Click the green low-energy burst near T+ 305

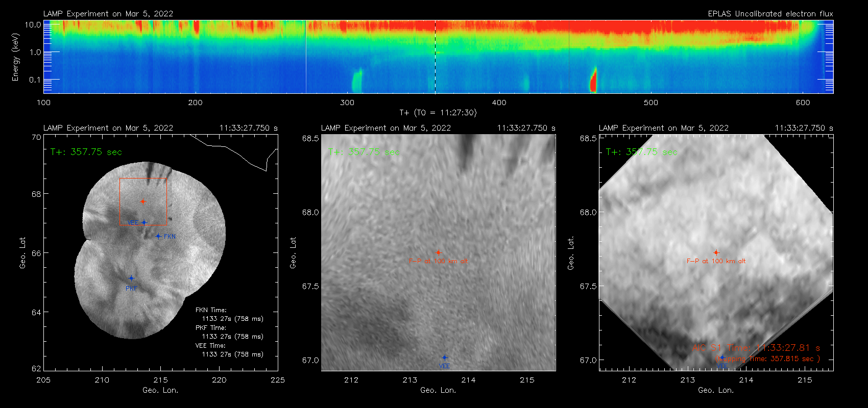pos(357,81)
